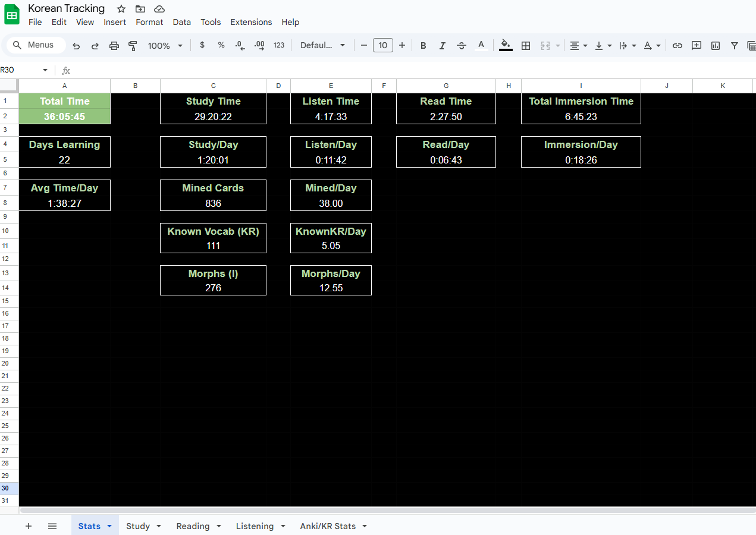Open the text color picker
The height and width of the screenshot is (535, 756).
click(x=481, y=46)
